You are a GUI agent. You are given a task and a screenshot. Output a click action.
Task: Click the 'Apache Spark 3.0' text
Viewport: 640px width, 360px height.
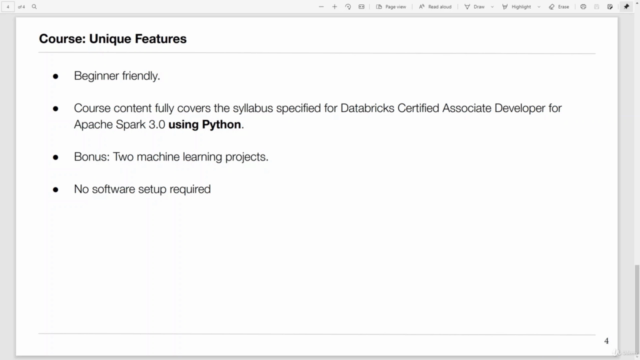[x=119, y=124]
